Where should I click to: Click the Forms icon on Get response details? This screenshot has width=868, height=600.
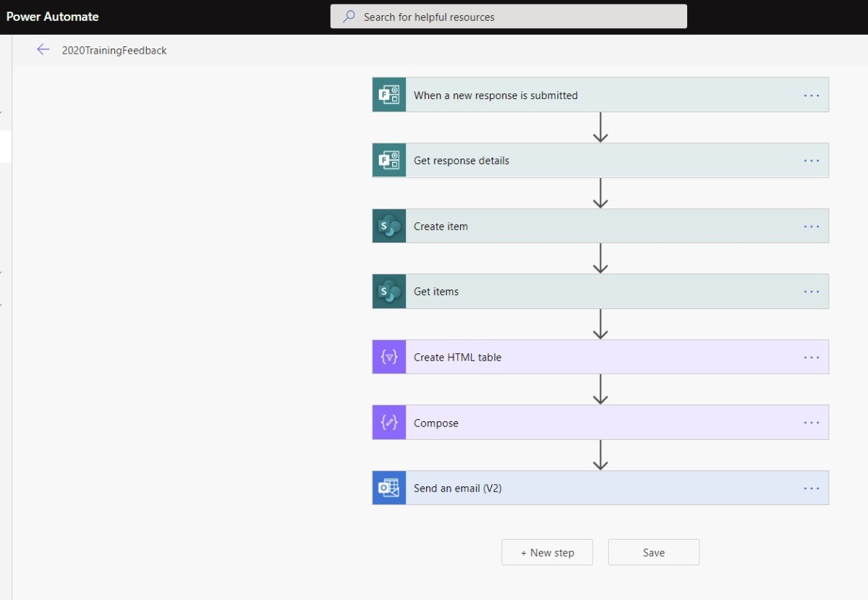pyautogui.click(x=388, y=160)
